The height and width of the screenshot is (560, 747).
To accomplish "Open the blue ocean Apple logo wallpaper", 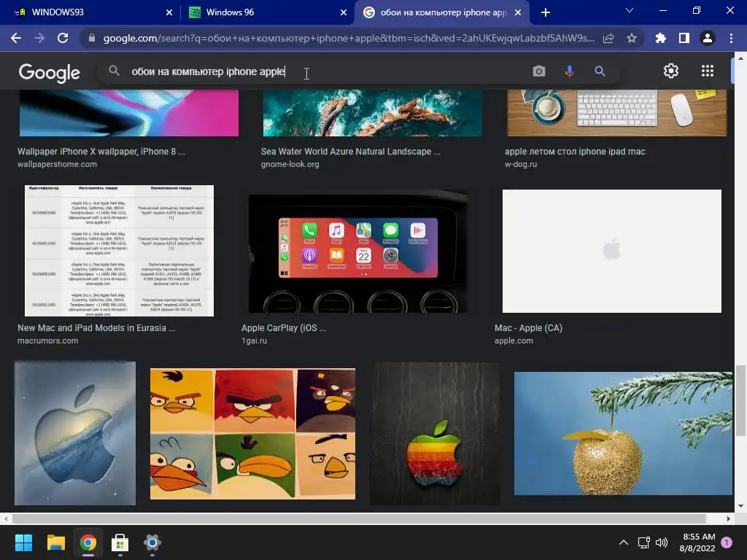I will (75, 433).
